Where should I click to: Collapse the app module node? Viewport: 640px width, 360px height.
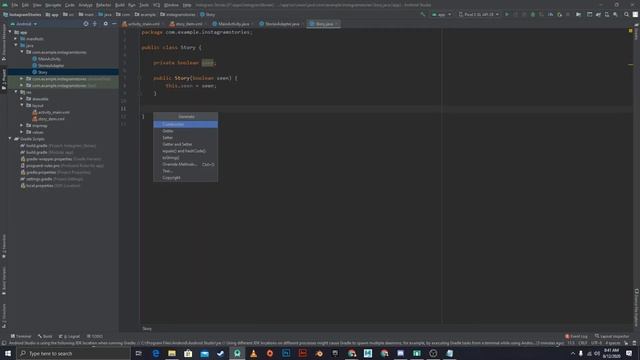[x=10, y=32]
